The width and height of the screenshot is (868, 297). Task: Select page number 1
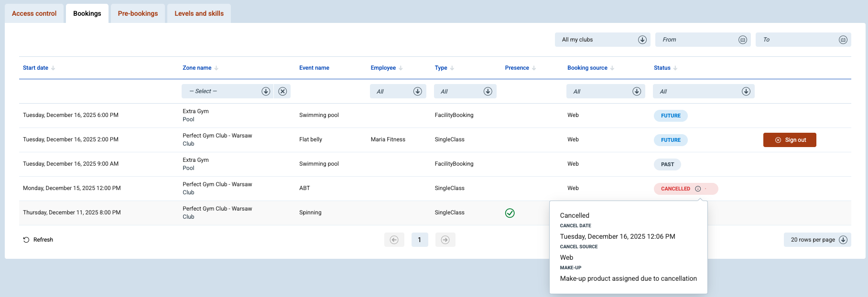[420, 240]
